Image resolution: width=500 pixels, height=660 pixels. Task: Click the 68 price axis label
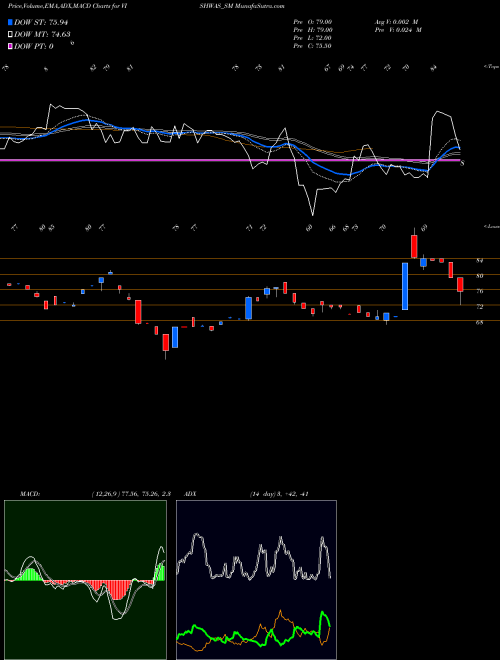(x=479, y=322)
